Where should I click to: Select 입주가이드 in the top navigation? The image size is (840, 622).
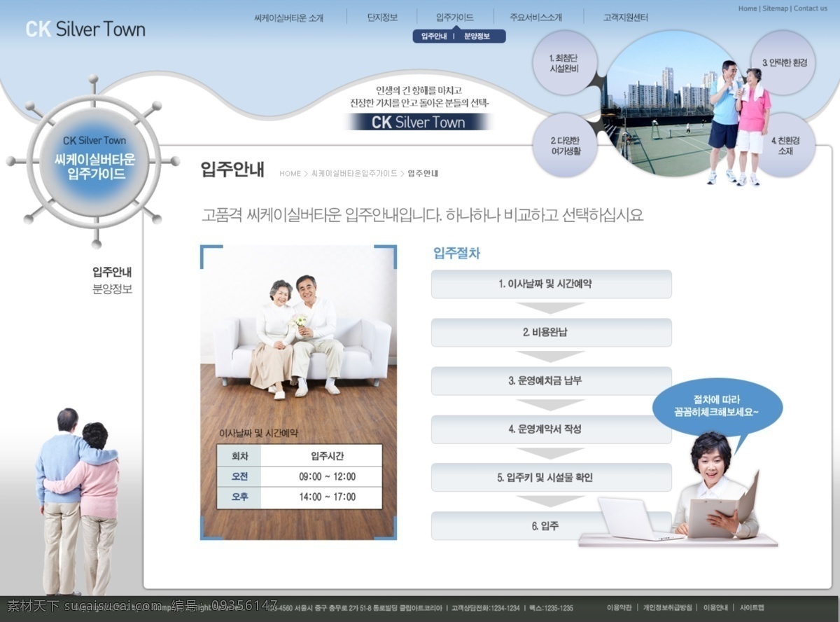tap(454, 18)
